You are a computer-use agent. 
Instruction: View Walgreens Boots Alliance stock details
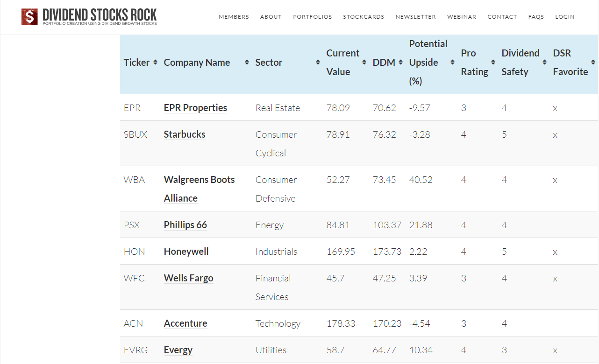[199, 180]
